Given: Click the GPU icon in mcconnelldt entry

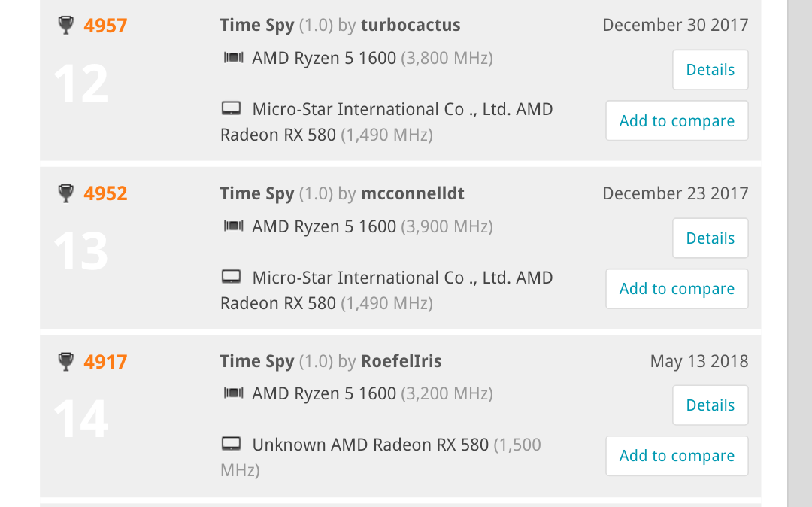Looking at the screenshot, I should [232, 278].
